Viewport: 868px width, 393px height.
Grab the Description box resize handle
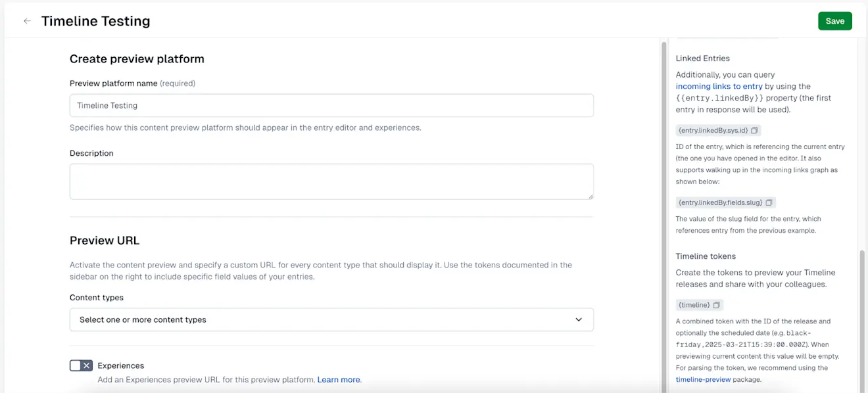point(591,196)
